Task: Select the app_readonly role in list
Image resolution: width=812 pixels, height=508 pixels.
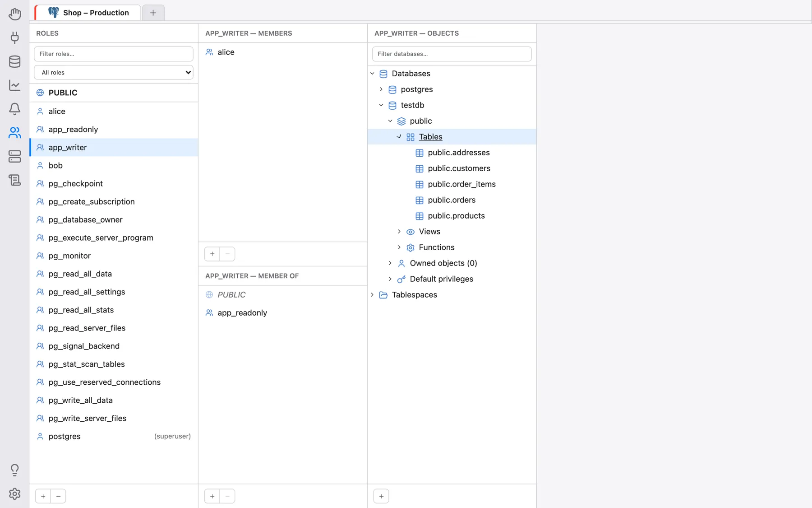Action: click(114, 129)
